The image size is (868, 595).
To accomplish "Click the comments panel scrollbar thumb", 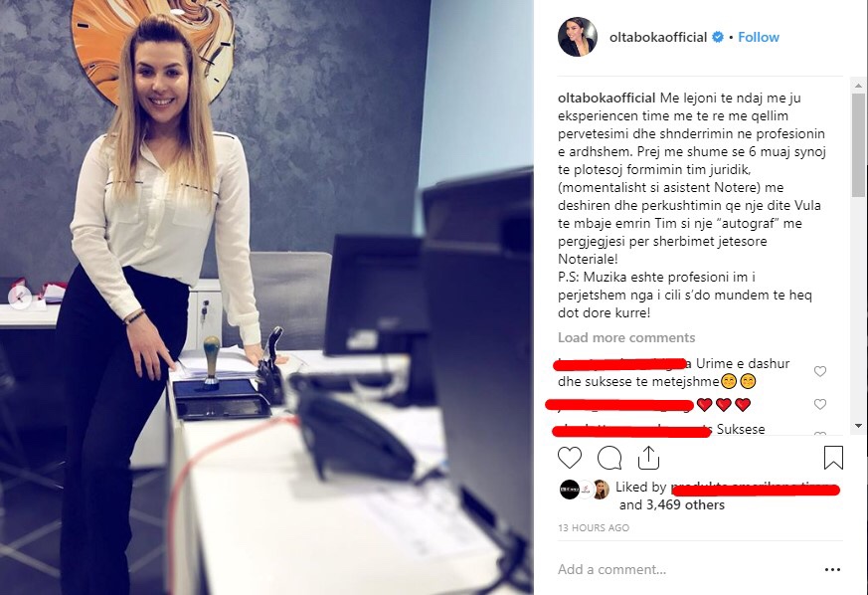I will click(858, 145).
